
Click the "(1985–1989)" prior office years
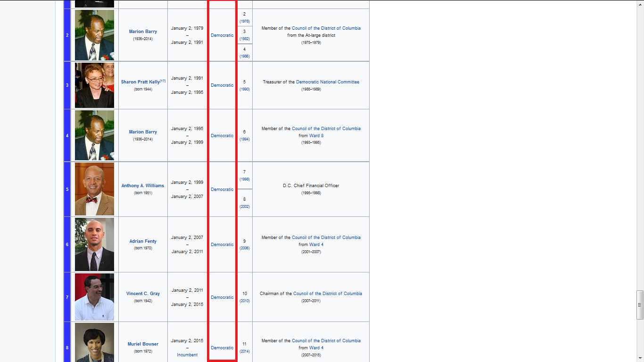pos(311,89)
